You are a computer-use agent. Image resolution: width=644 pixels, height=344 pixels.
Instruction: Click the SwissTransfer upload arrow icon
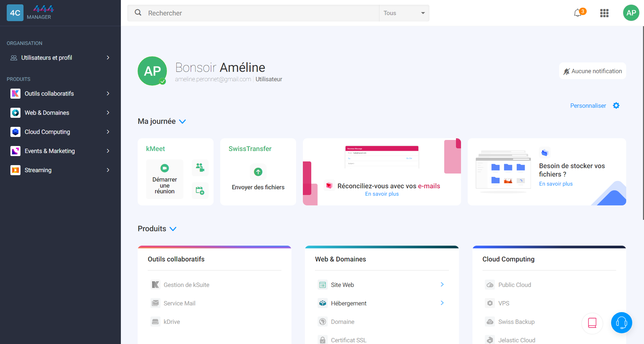pos(258,172)
